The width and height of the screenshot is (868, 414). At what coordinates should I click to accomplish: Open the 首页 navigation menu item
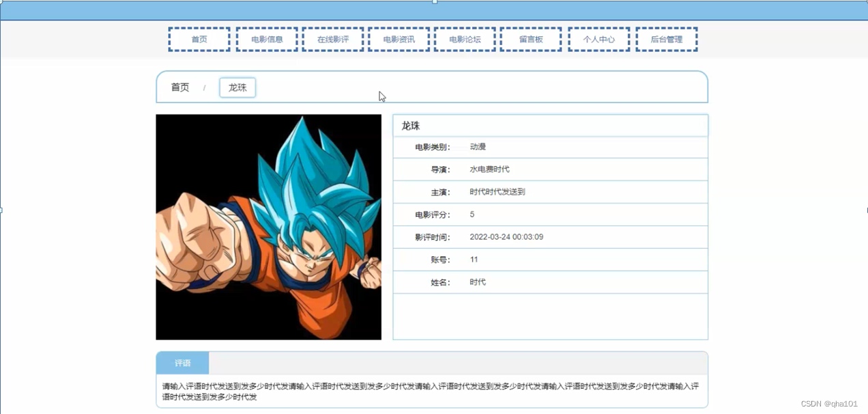(199, 40)
